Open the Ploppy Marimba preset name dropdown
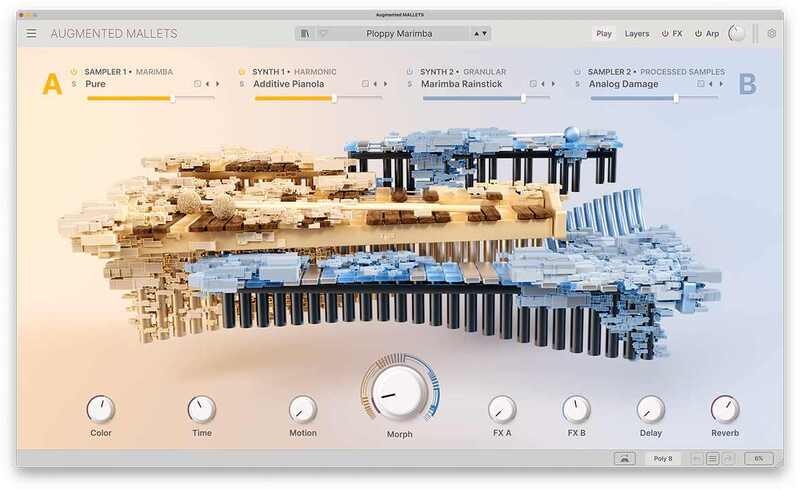Image resolution: width=800 pixels, height=490 pixels. point(400,33)
